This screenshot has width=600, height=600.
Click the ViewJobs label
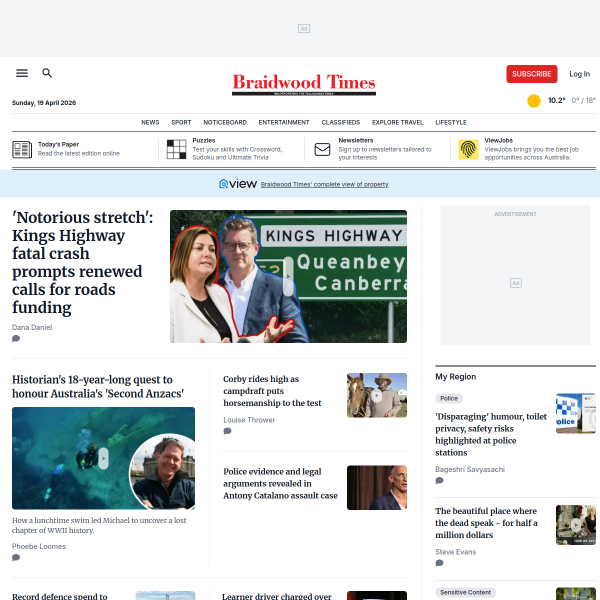pos(499,141)
